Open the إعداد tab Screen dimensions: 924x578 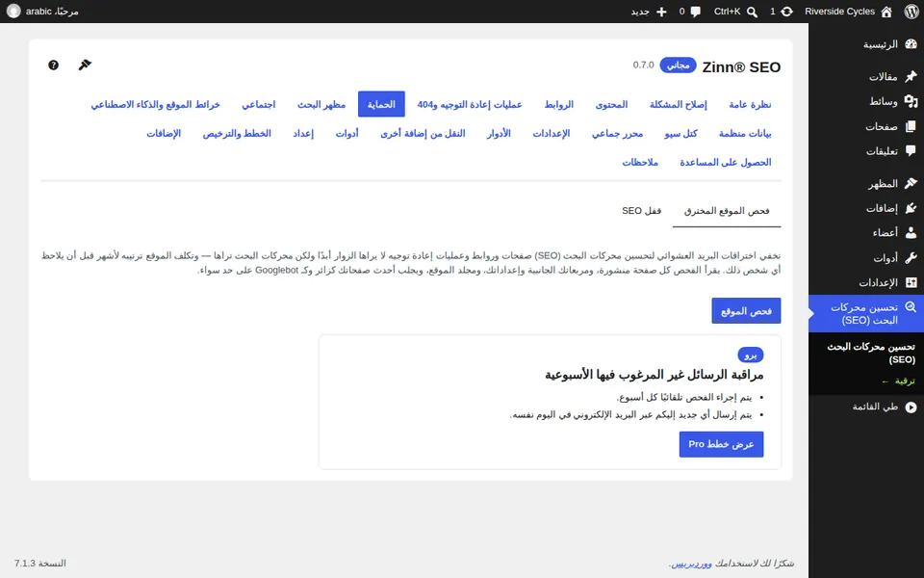pos(303,133)
